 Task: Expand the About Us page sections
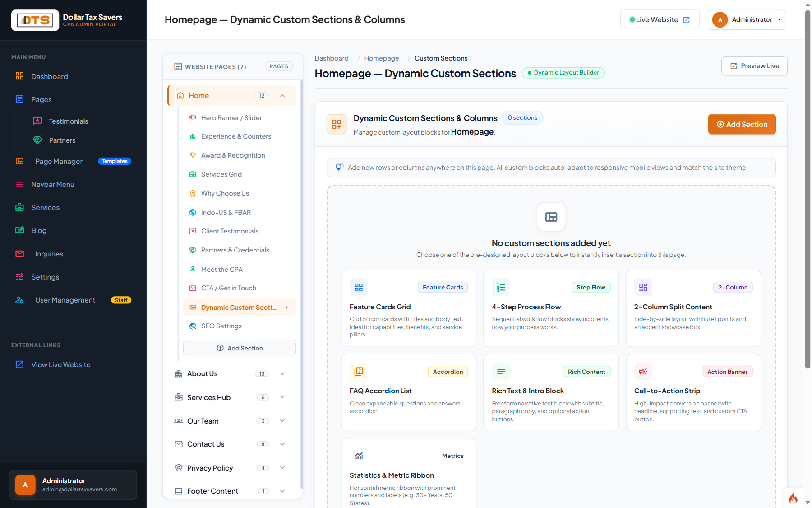[282, 374]
